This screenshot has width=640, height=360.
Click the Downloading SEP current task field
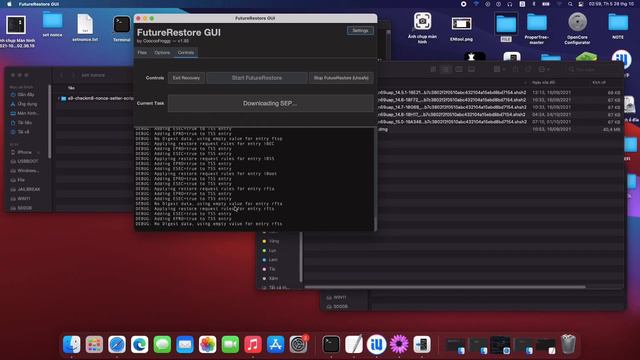click(x=270, y=103)
